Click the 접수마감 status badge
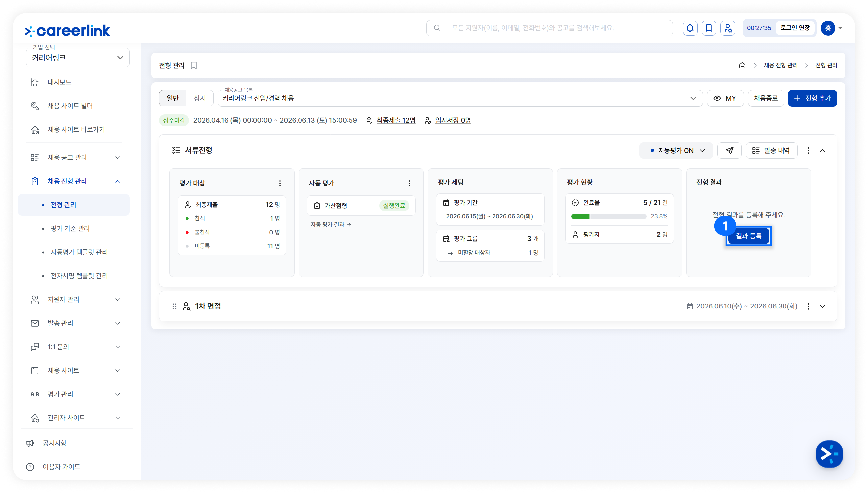The width and height of the screenshot is (868, 493). pos(174,121)
